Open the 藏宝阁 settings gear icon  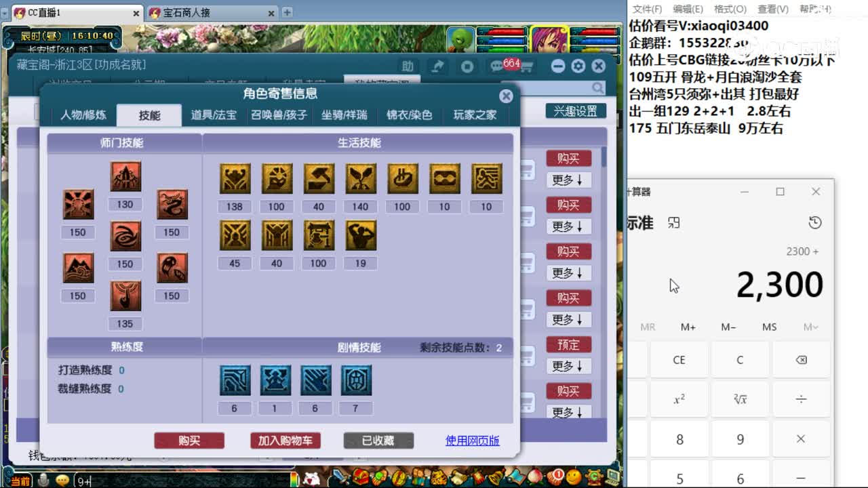coord(578,66)
